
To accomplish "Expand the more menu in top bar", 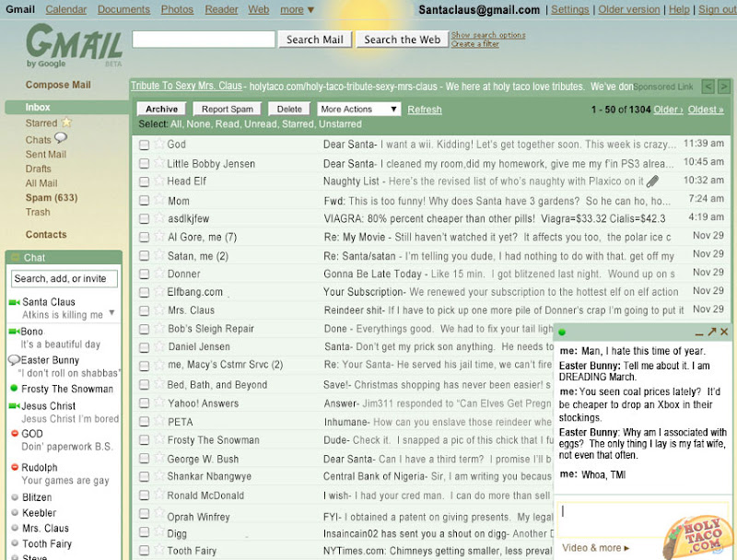I will (x=297, y=9).
